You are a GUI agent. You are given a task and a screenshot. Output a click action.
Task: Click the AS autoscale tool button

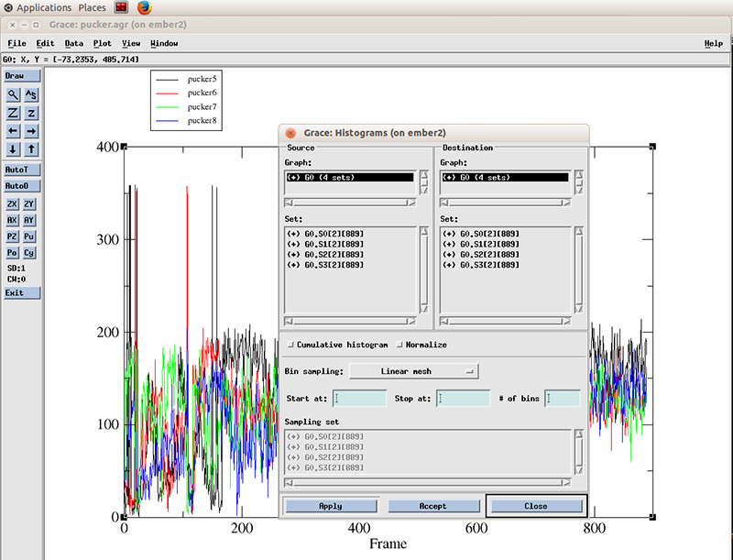tap(31, 94)
